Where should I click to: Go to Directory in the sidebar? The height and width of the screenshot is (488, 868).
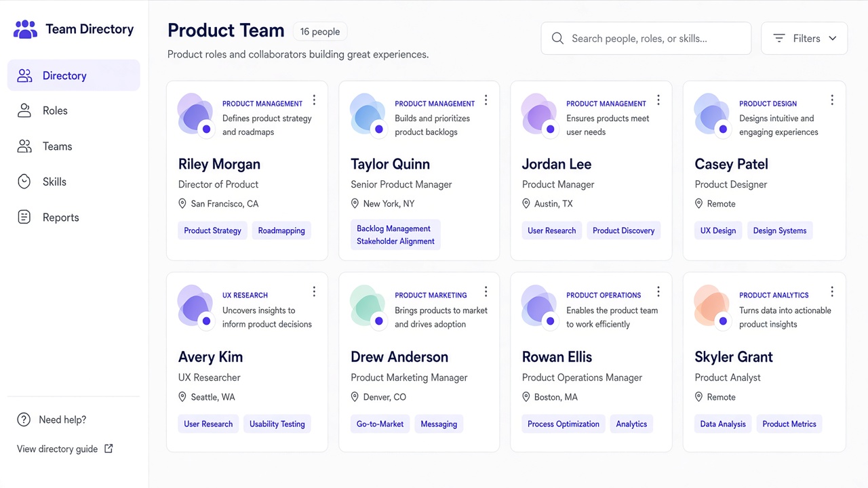coord(74,75)
